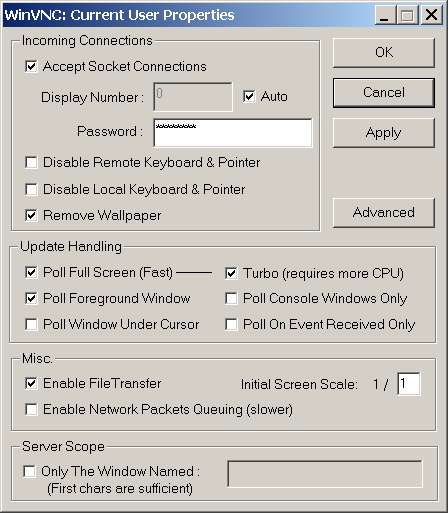The height and width of the screenshot is (513, 448).
Task: Click the Initial Screen Scale field
Action: point(409,384)
